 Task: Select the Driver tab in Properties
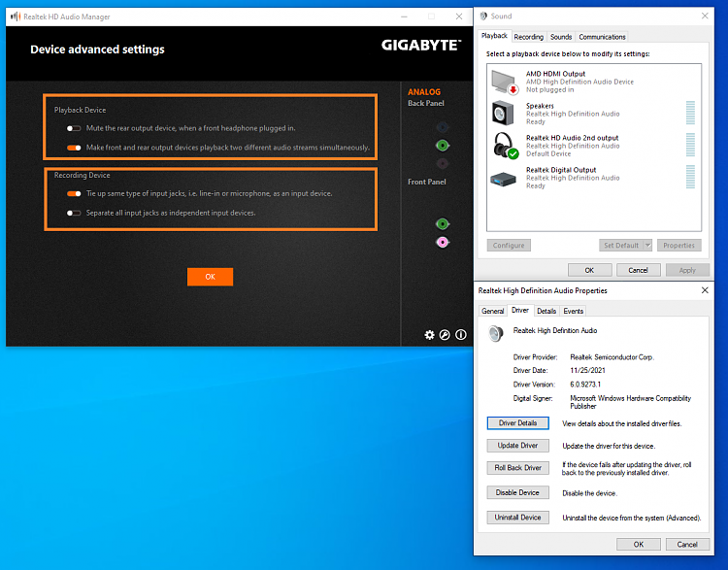coord(520,310)
